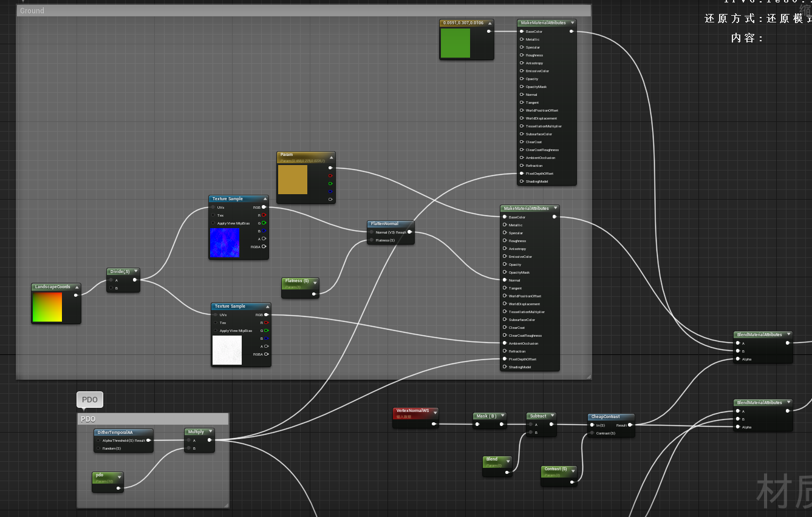
Task: Click the output pin of Mask (B) node
Action: tap(502, 424)
